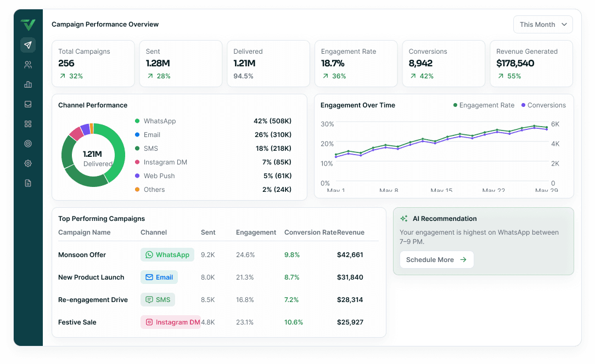Click the Instagram DM channel badge

click(x=170, y=322)
